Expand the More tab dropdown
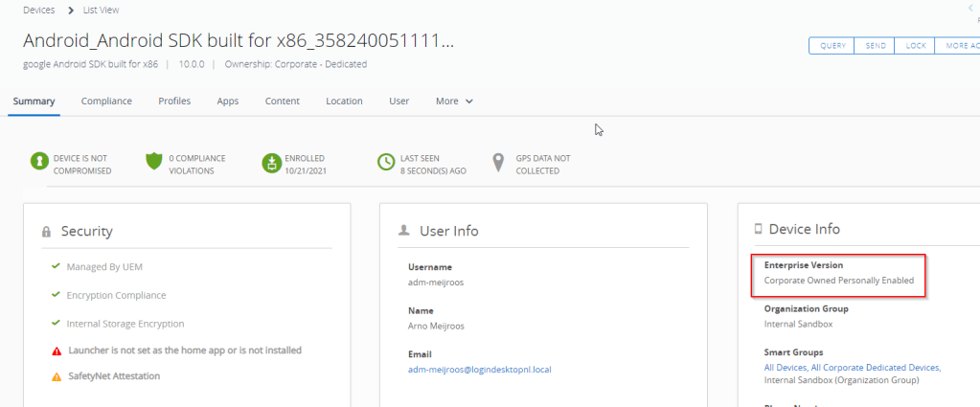 (454, 102)
